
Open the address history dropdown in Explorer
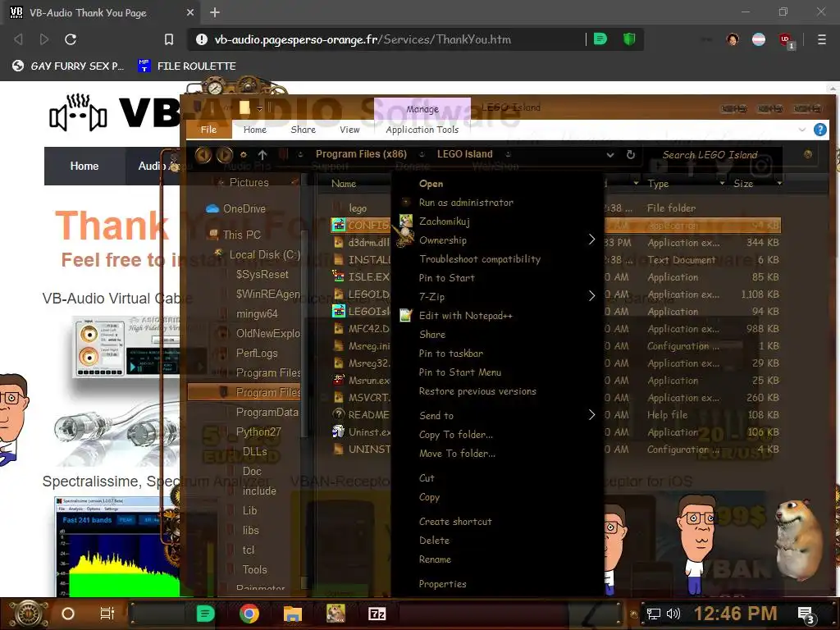coord(610,155)
